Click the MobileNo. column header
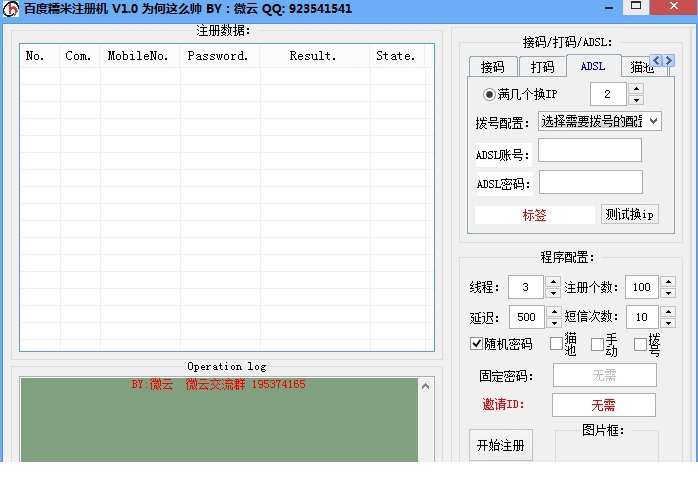Screen dimensions: 698x480 point(140,56)
